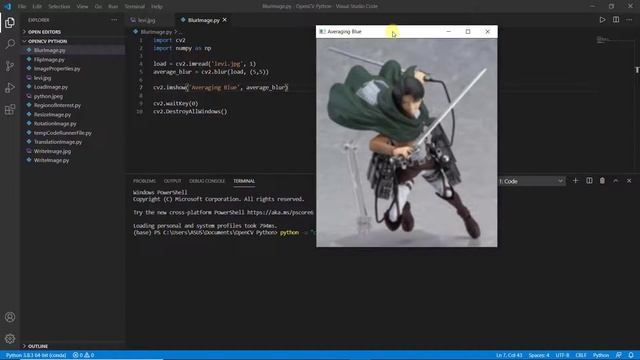This screenshot has width=640, height=360.
Task: Expand the Open Editors section
Action: point(44,32)
